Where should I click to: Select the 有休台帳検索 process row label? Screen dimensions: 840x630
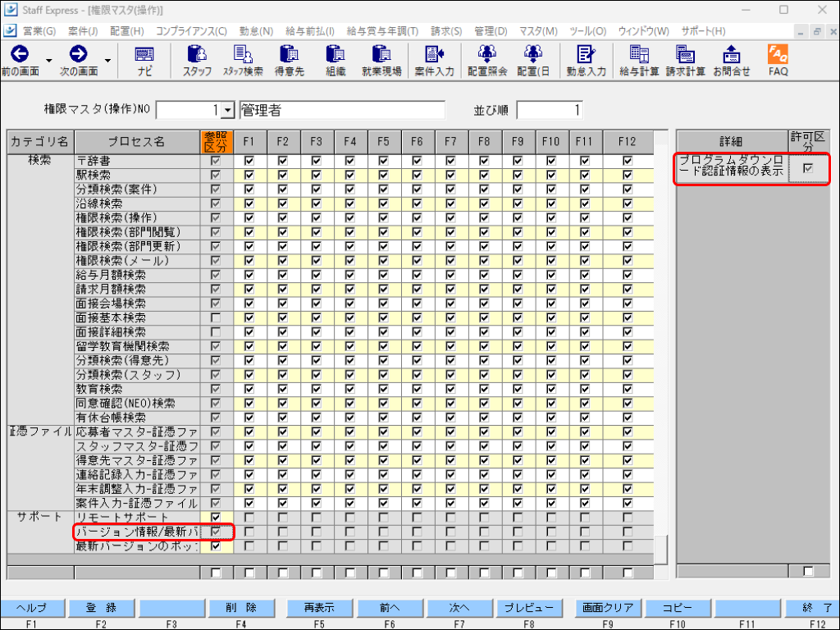[x=137, y=418]
